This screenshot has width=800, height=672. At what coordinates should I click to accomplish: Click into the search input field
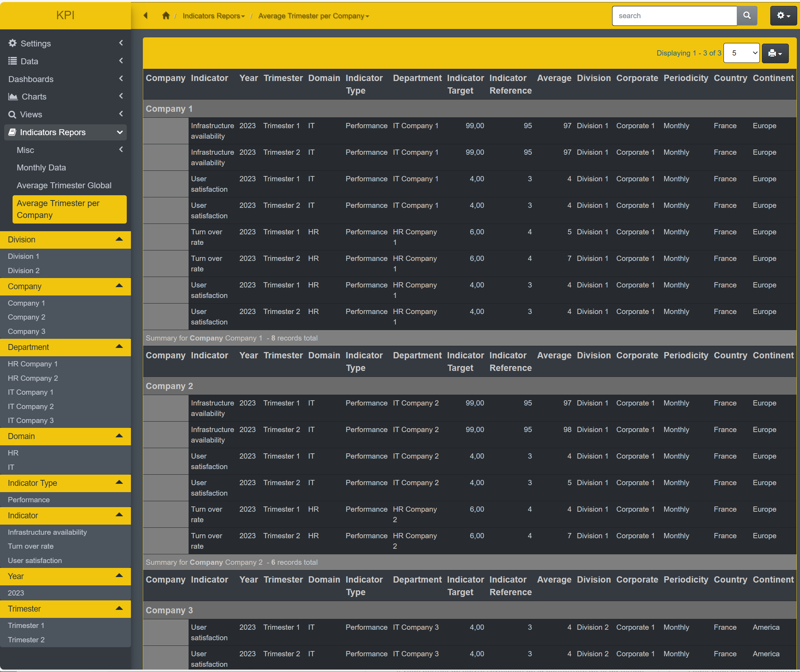(x=674, y=16)
